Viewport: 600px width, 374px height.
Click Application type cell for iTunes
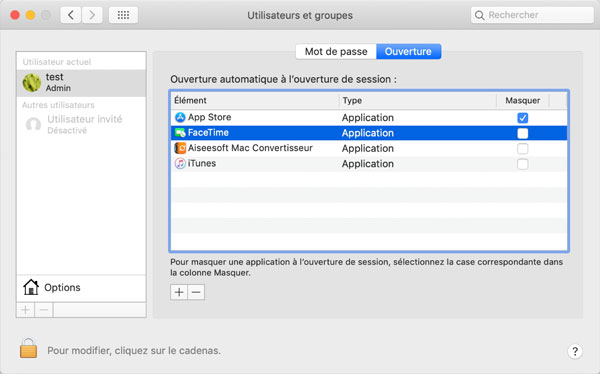point(368,163)
